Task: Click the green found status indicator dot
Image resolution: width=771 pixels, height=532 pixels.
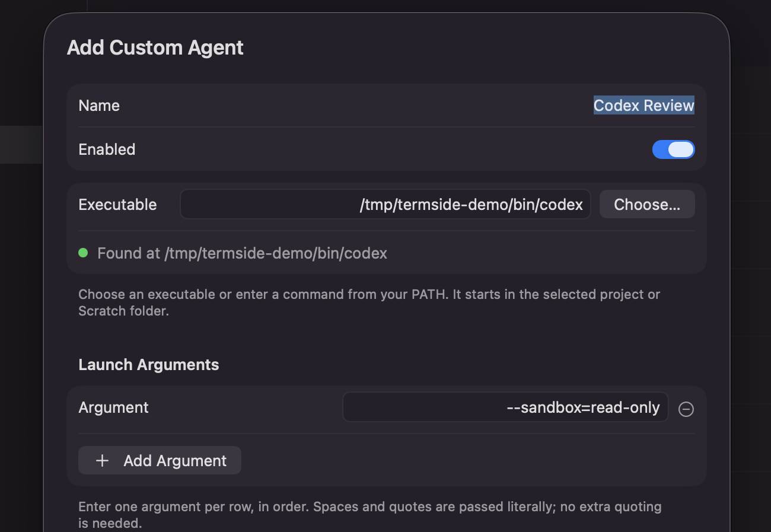Action: click(x=83, y=253)
